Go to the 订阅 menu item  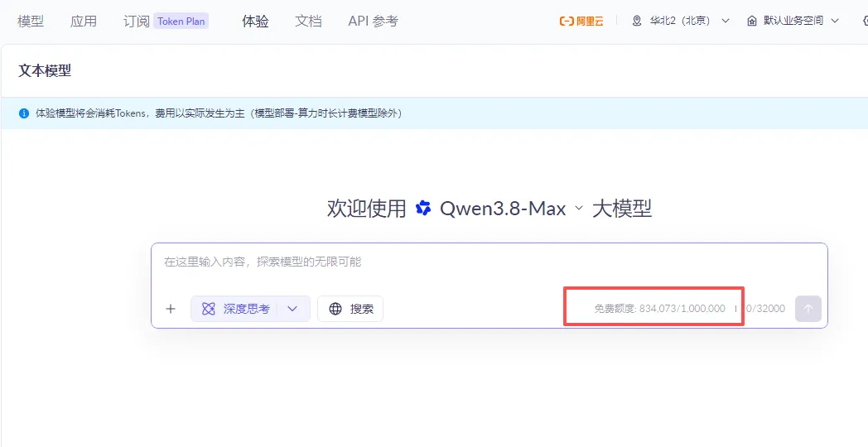pyautogui.click(x=136, y=22)
